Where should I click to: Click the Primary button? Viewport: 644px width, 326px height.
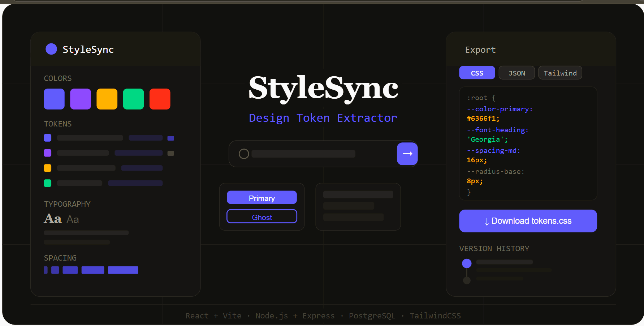262,198
